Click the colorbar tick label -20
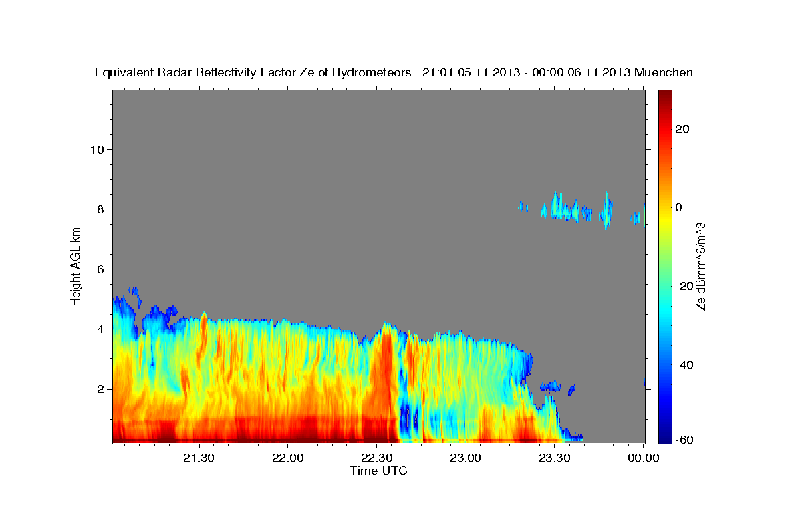Screen dimensions: 798x532 [684, 286]
